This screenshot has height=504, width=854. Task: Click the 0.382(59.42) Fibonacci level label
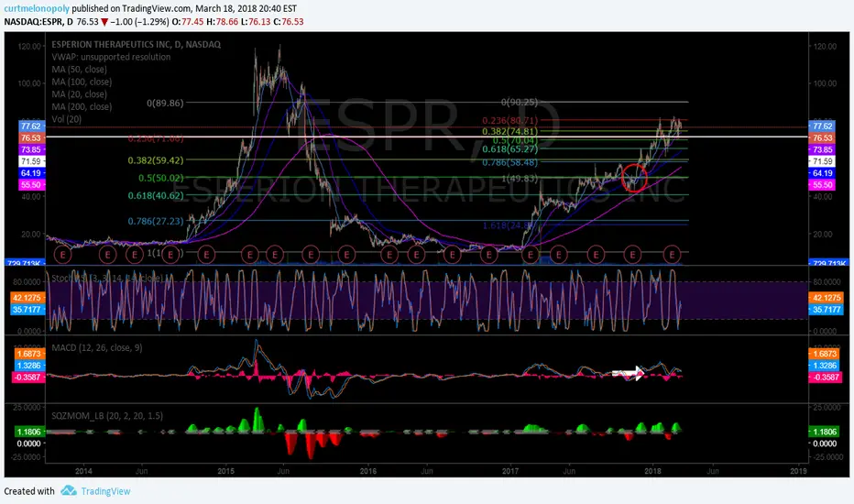click(156, 160)
